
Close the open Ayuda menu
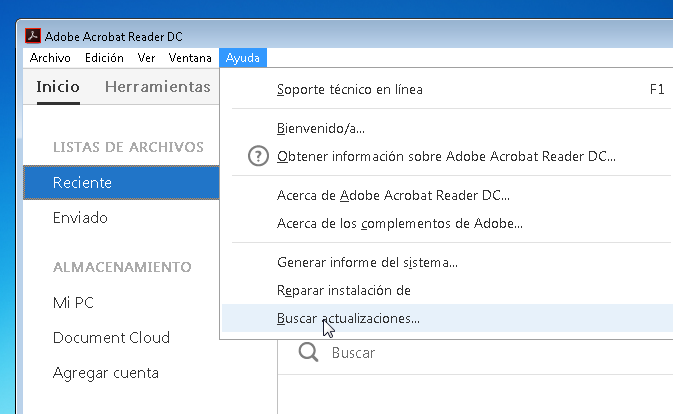click(243, 58)
